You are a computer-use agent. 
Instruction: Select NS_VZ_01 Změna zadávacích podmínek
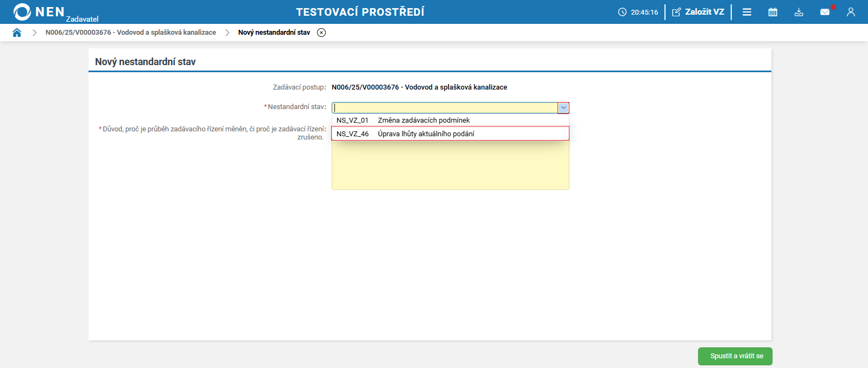[451, 120]
